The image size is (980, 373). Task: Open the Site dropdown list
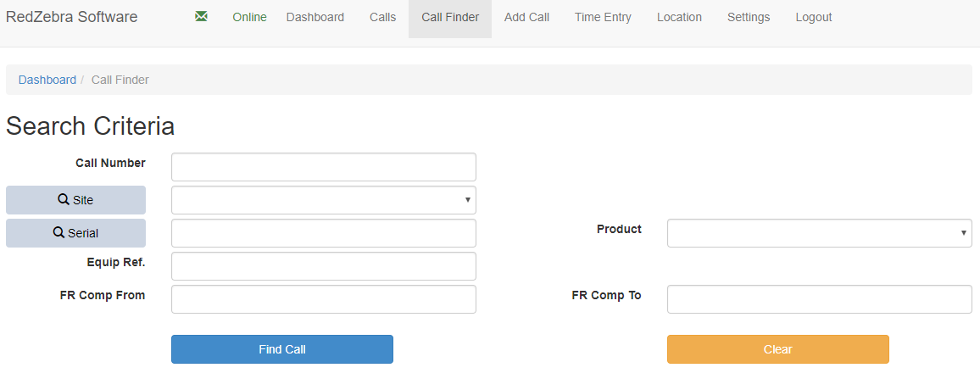(x=323, y=200)
